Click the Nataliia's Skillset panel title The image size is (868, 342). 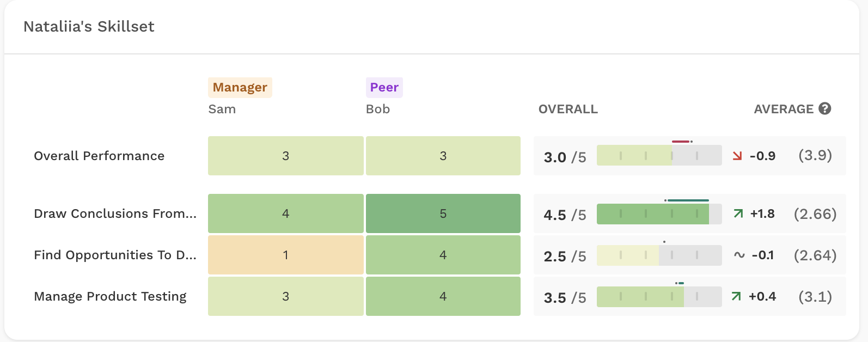coord(89,26)
